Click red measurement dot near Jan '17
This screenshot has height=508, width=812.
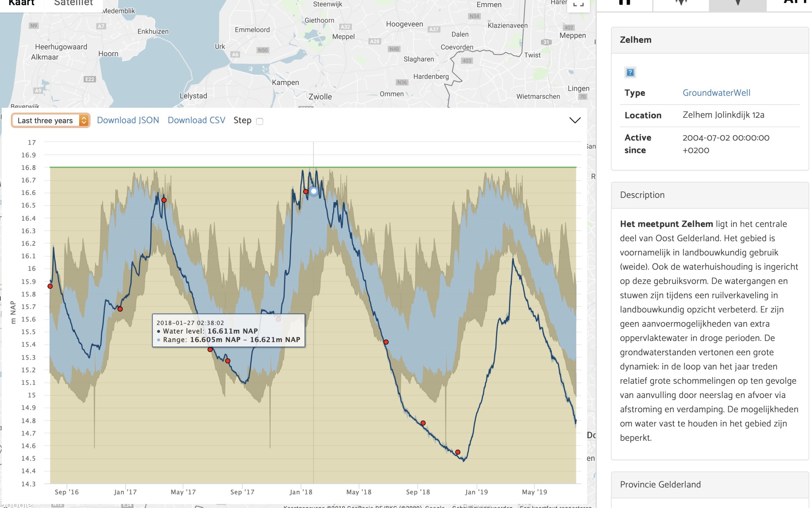click(x=120, y=309)
